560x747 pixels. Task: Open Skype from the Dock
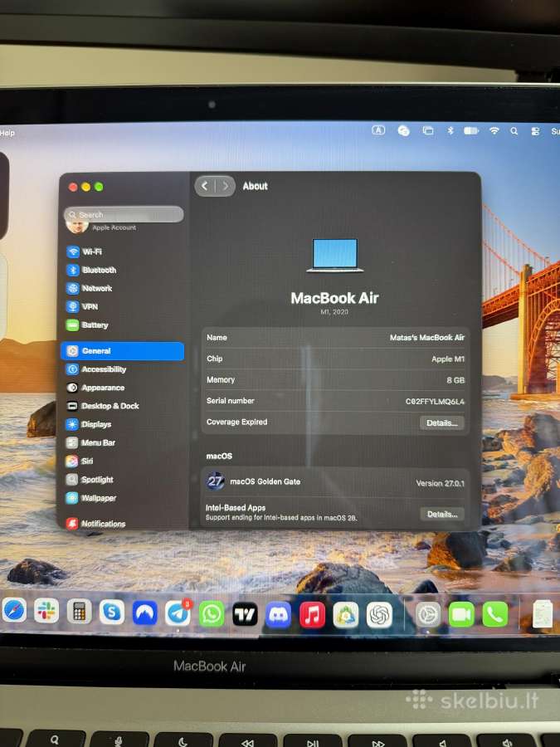(112, 612)
